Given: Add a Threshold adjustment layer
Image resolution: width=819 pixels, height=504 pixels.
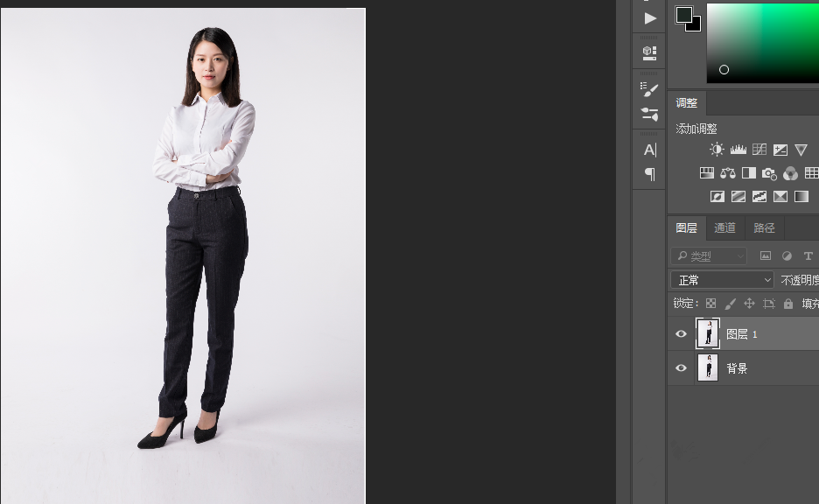Looking at the screenshot, I should 759,196.
